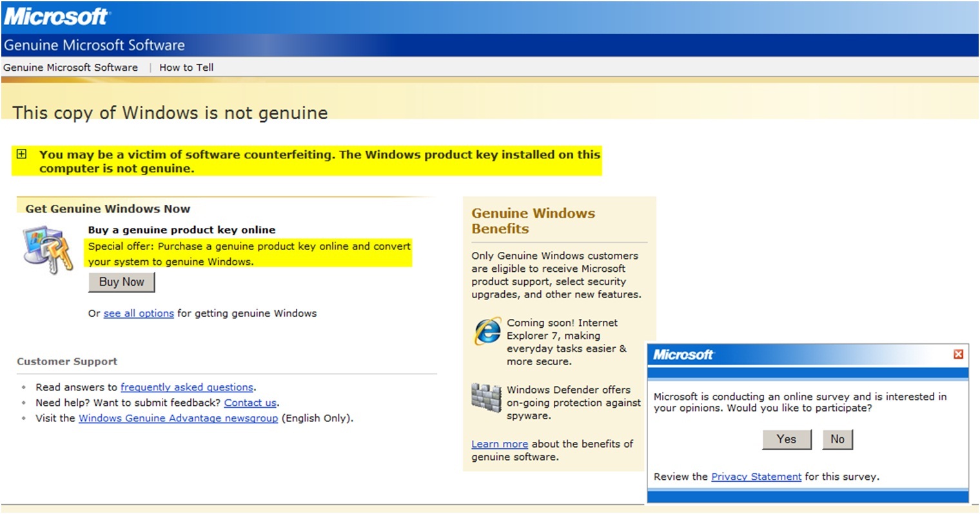The image size is (980, 514).
Task: Click the Genuine Windows Benefits heading
Action: click(x=533, y=221)
